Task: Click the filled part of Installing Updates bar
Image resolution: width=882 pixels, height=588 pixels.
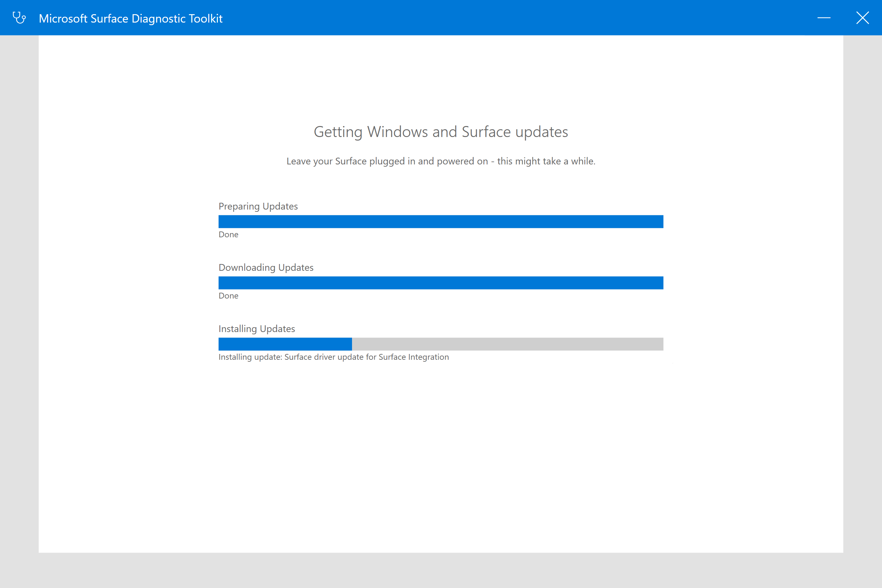Action: click(285, 344)
